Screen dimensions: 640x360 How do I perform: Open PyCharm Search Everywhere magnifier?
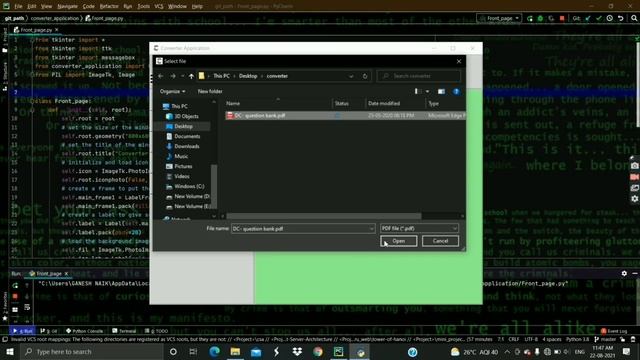click(634, 18)
